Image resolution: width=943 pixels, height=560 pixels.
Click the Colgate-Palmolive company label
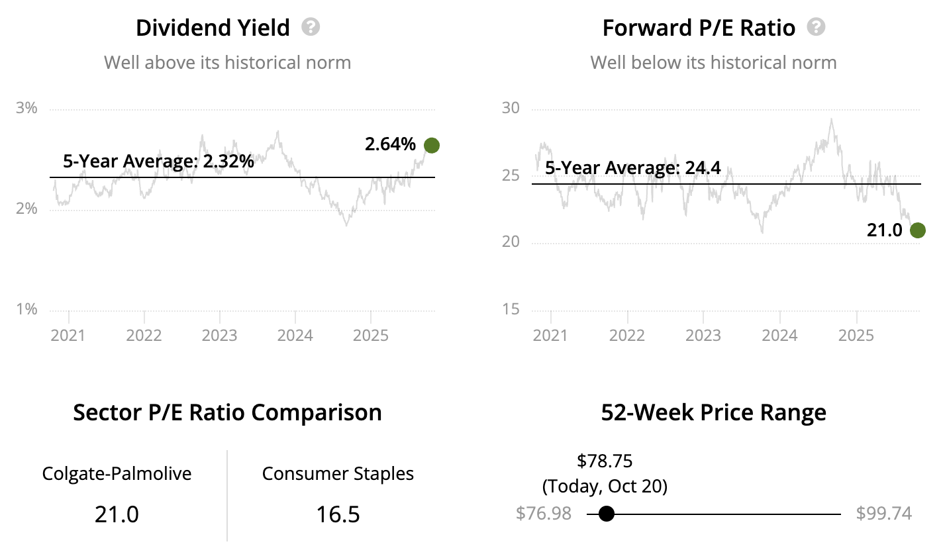tap(117, 474)
